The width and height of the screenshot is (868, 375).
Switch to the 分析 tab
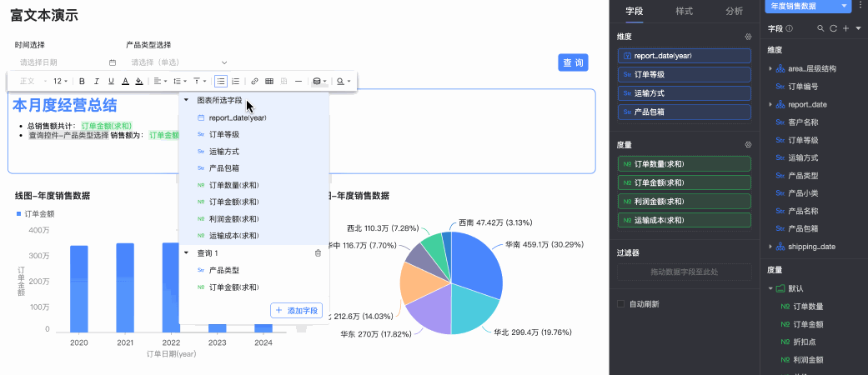click(734, 11)
